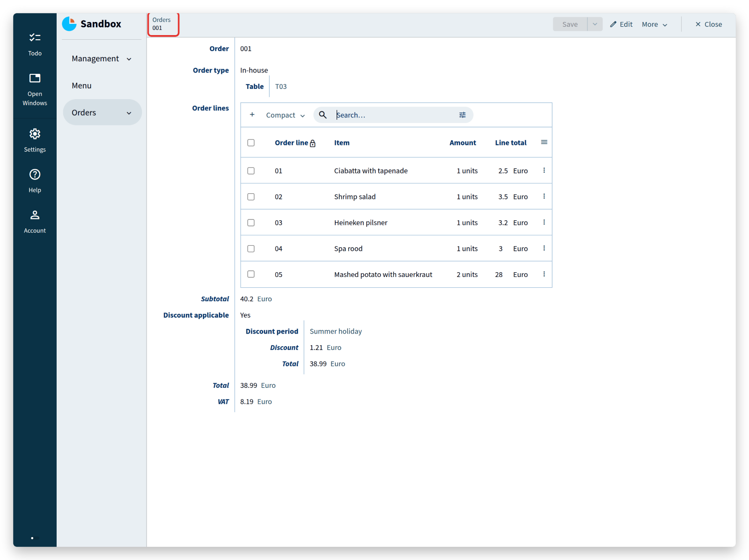Open row menu for Mashed potato with sauerkraut
The image size is (749, 560).
pos(544,274)
